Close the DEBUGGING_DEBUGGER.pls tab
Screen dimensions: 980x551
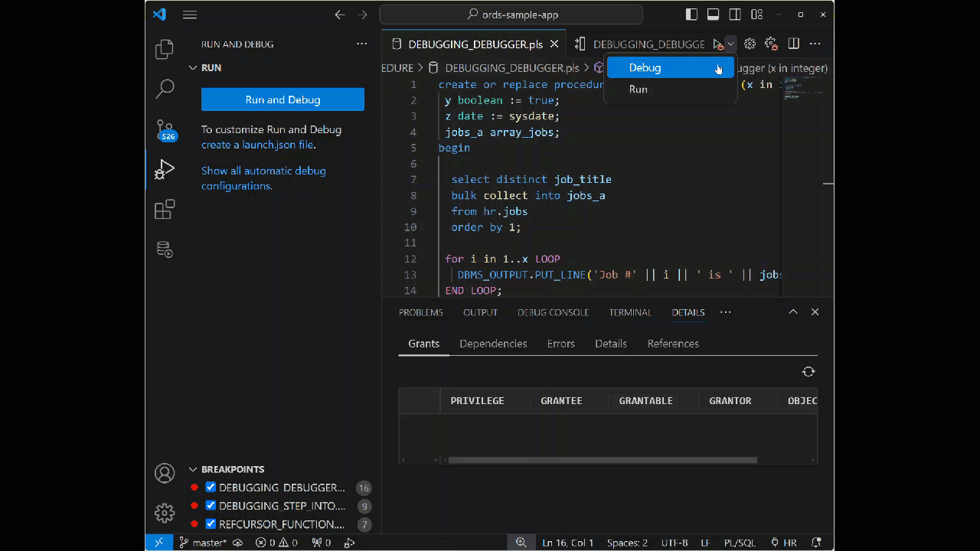pyautogui.click(x=555, y=44)
